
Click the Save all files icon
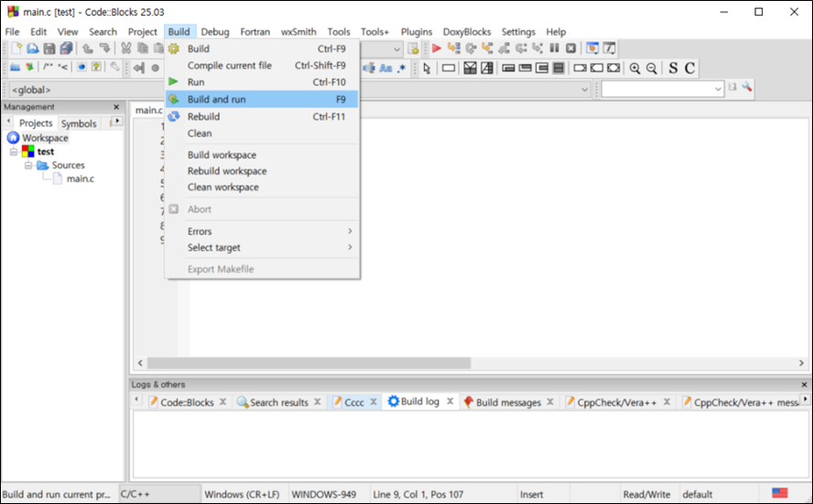pos(66,48)
